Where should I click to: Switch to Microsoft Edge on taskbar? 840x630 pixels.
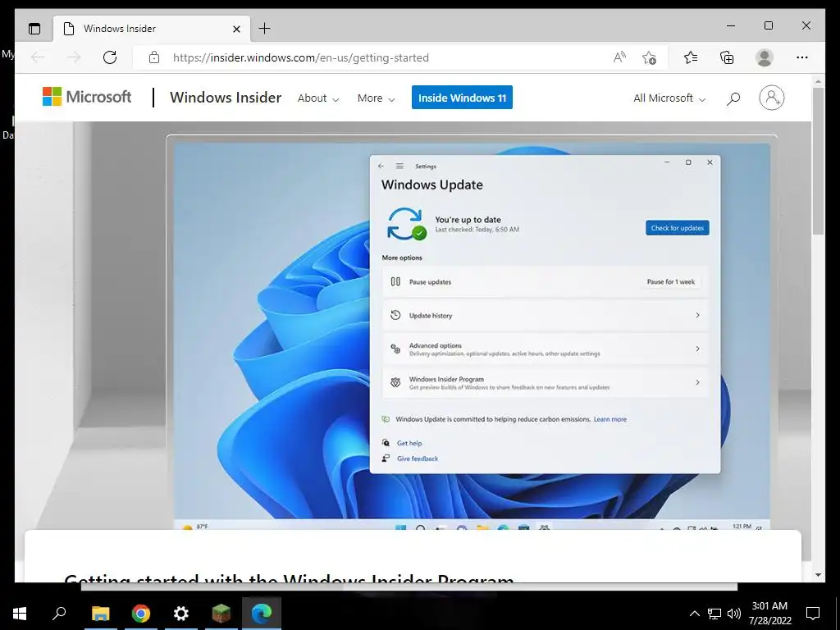[262, 614]
